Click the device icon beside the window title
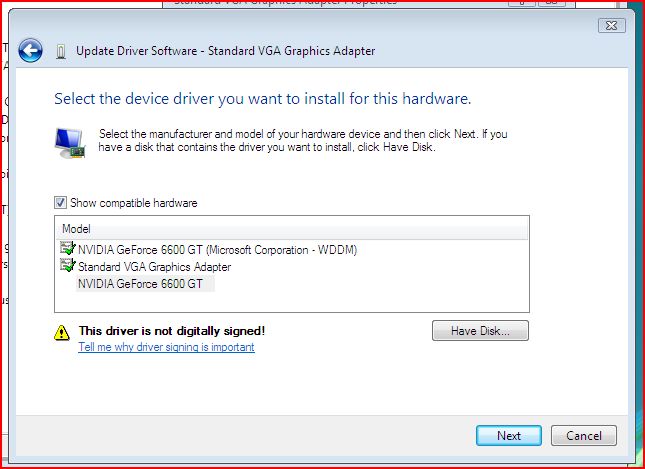The image size is (645, 469). click(61, 51)
